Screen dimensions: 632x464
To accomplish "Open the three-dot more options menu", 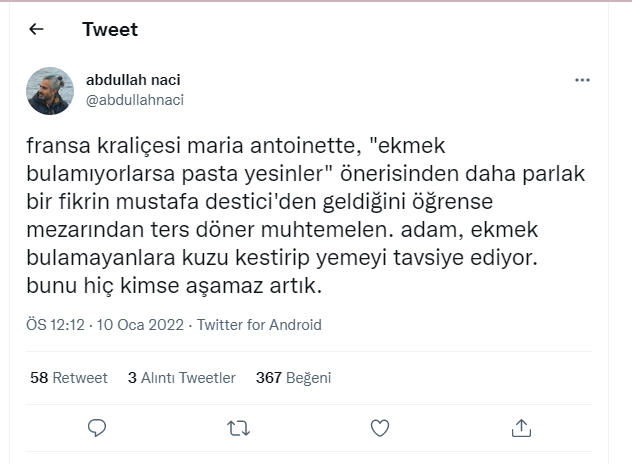I will (582, 80).
